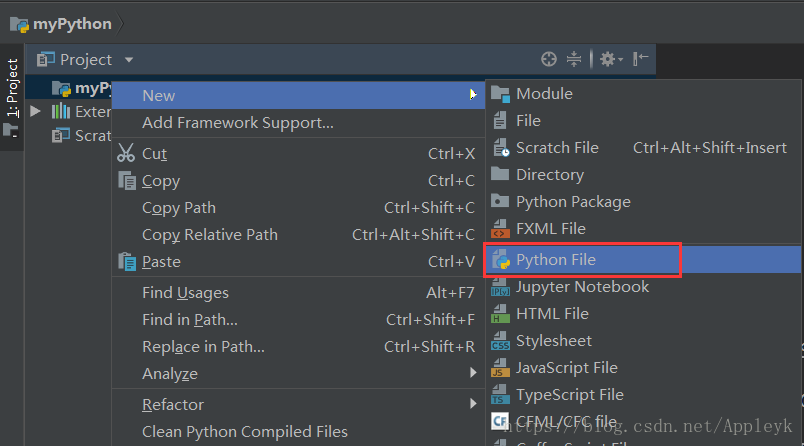The image size is (804, 446).
Task: Select File in the New submenu
Action: pos(644,120)
